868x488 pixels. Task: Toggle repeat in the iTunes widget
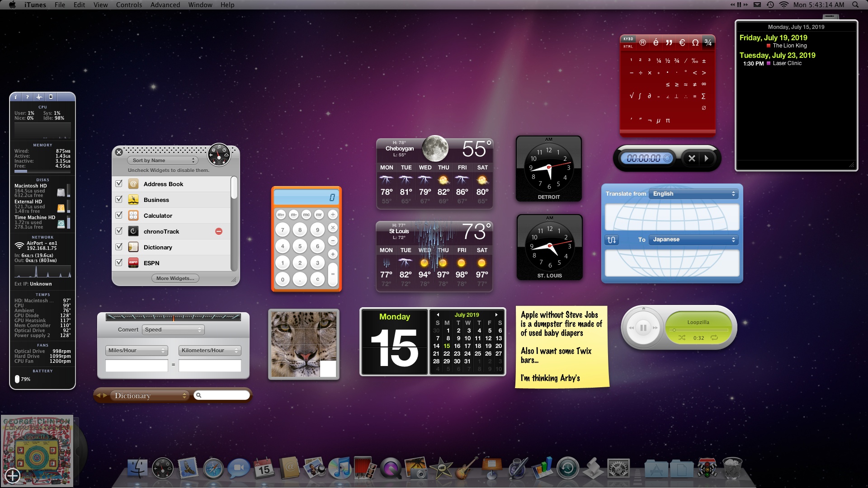coord(714,338)
